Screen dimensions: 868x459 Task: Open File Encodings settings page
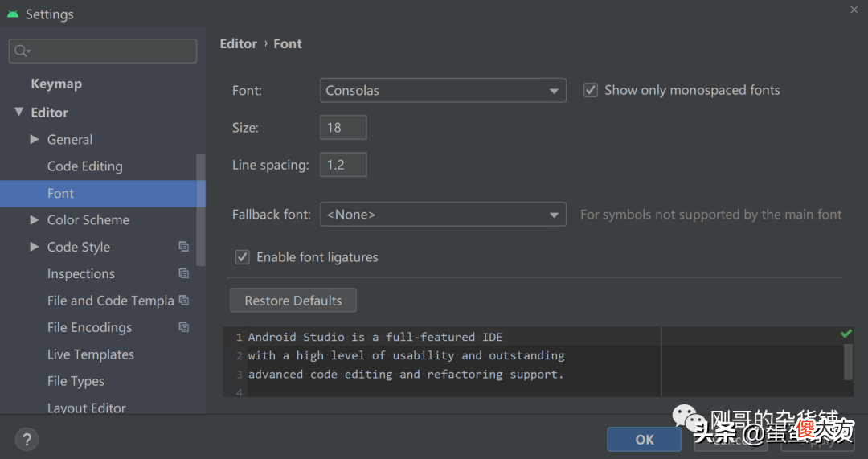[x=90, y=327]
